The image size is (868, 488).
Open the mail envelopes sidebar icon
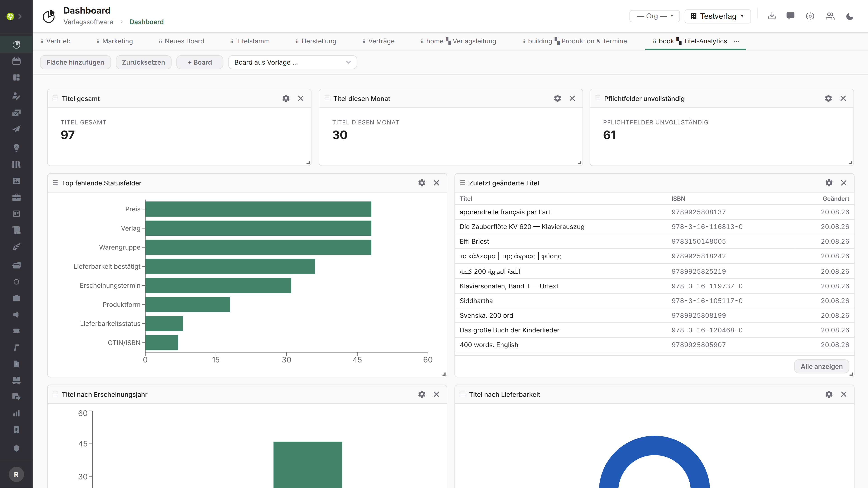point(16,113)
